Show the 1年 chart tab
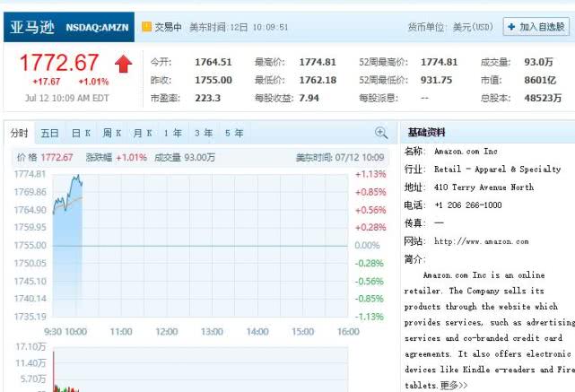The height and width of the screenshot is (392, 575). pyautogui.click(x=173, y=133)
